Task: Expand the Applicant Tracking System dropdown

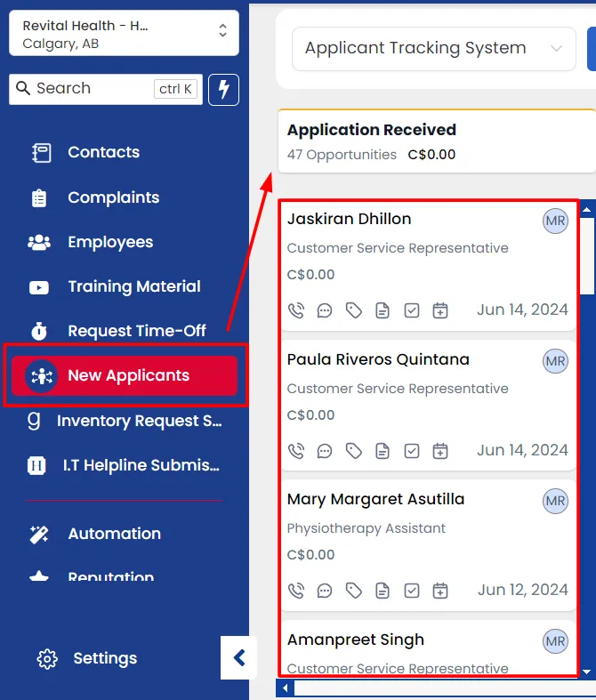Action: click(x=433, y=48)
